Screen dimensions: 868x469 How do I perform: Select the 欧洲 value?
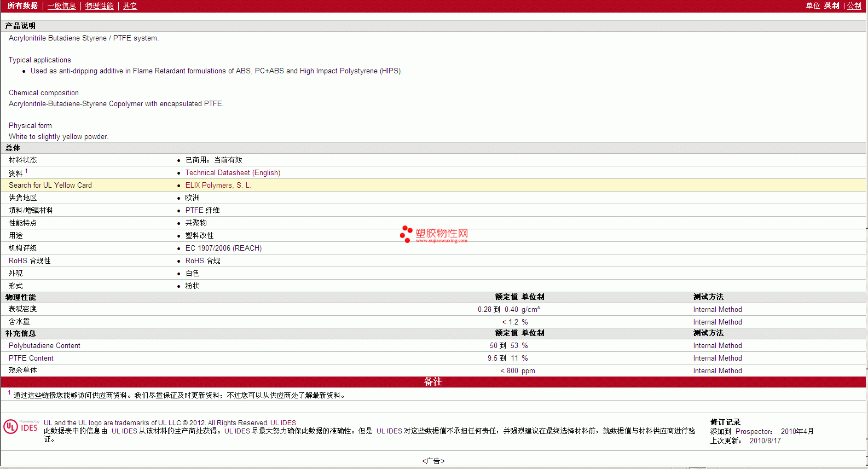(x=193, y=198)
